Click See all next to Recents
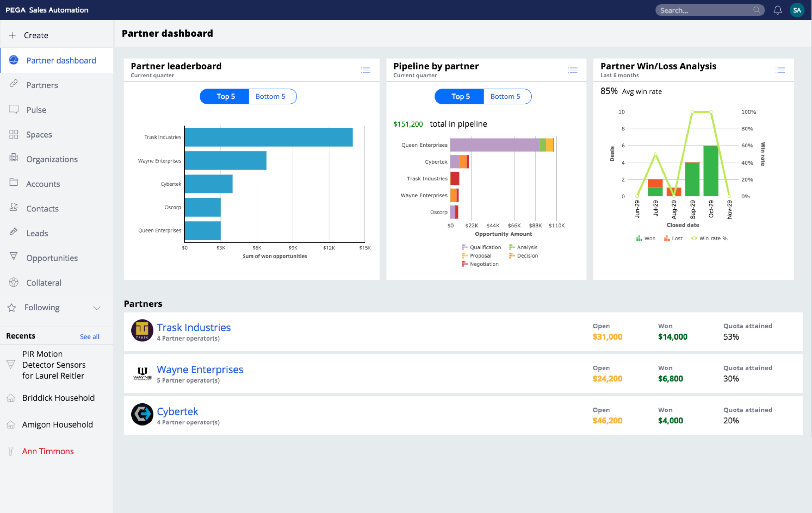 coord(89,336)
